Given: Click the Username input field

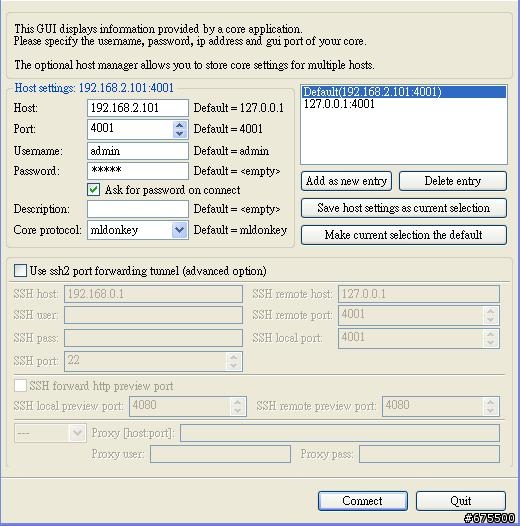Looking at the screenshot, I should [138, 151].
